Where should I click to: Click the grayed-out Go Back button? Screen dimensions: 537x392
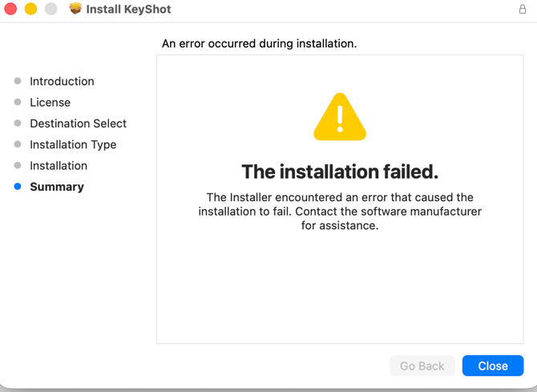point(422,366)
